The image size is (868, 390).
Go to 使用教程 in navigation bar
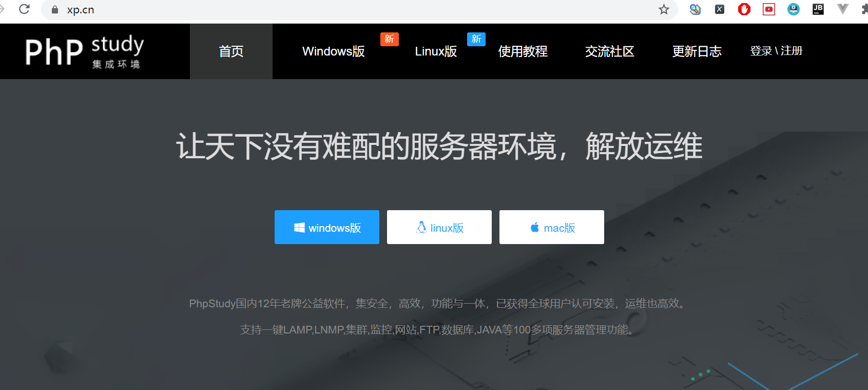point(523,51)
